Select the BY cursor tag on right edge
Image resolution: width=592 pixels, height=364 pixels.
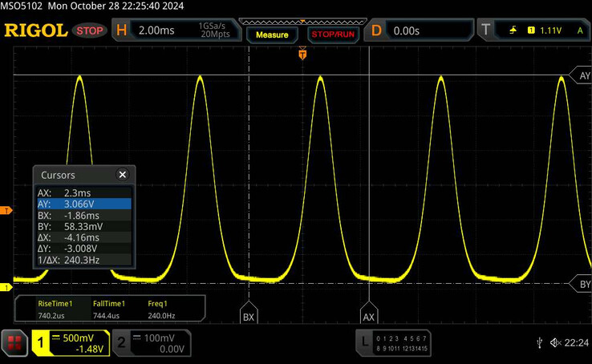tap(583, 284)
